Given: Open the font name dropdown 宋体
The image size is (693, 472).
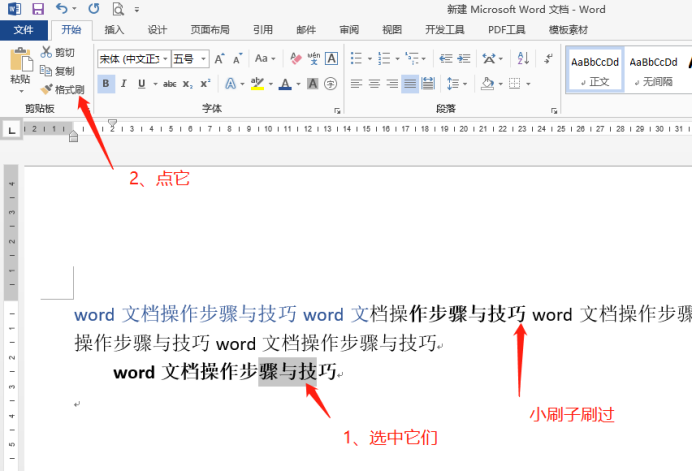Looking at the screenshot, I should 165,59.
